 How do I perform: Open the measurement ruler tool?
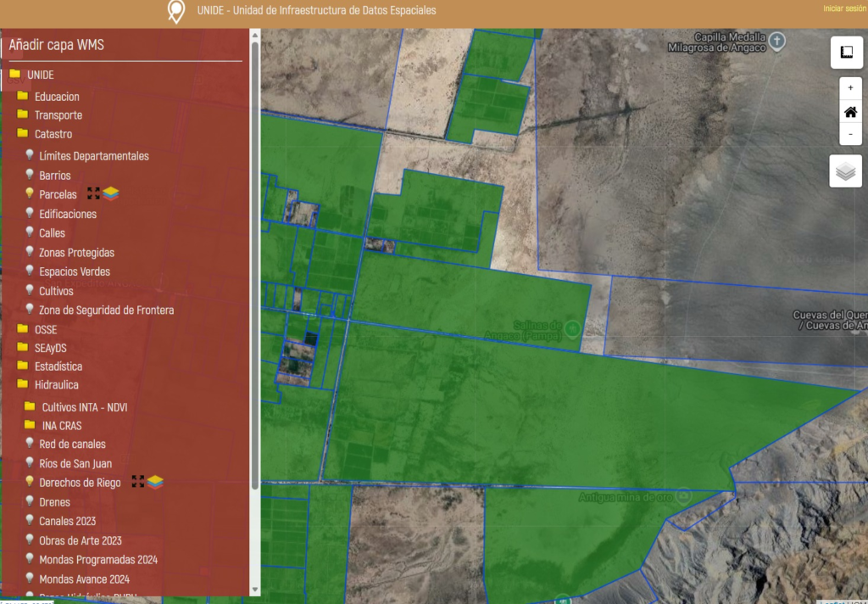(845, 52)
